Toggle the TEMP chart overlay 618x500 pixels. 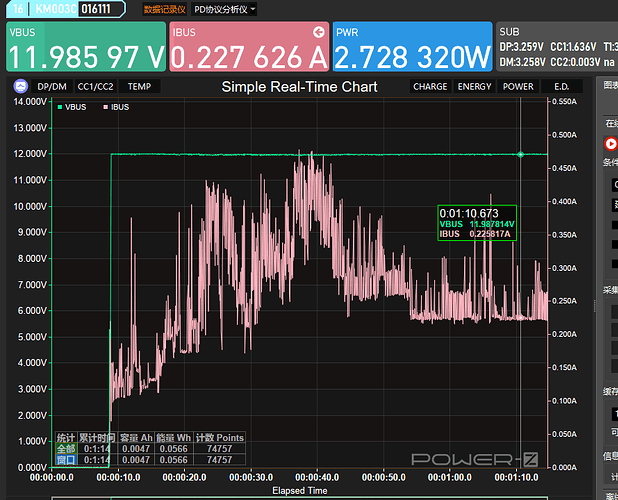(x=139, y=87)
